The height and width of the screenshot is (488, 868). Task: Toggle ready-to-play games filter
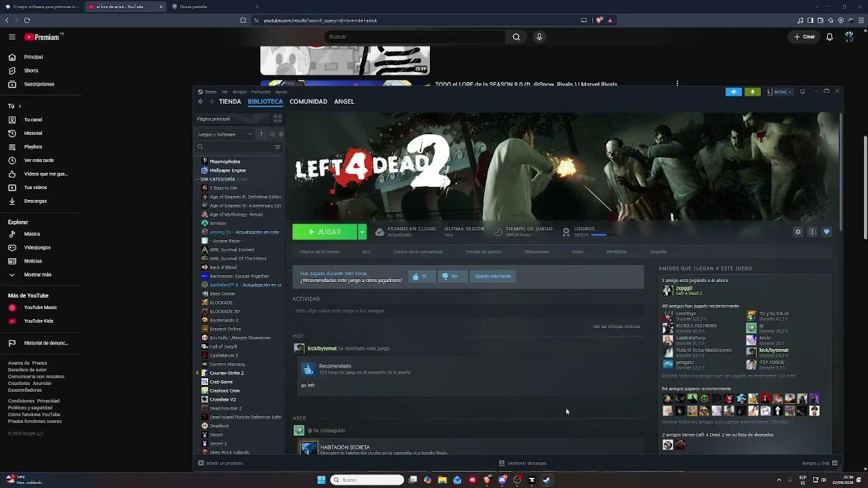(281, 134)
